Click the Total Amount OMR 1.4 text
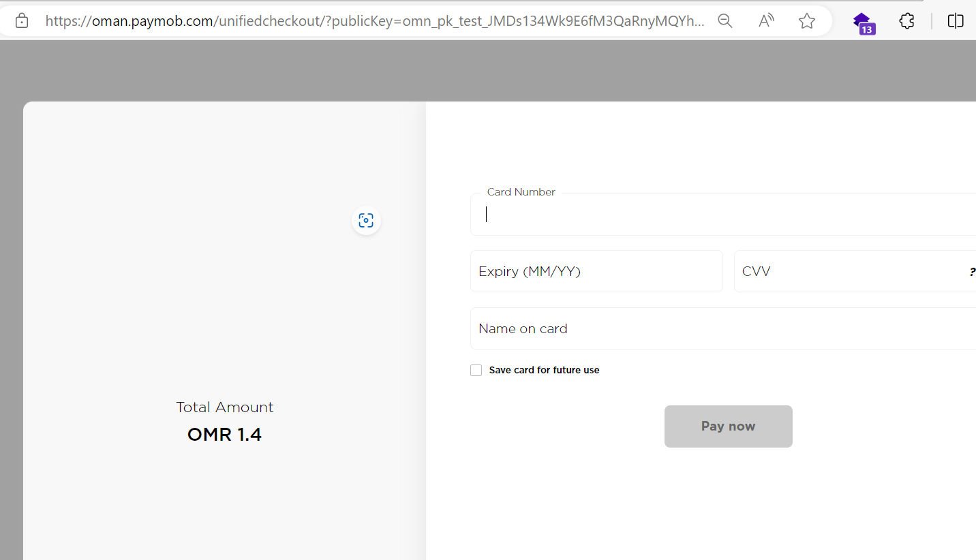976x560 pixels. tap(224, 420)
